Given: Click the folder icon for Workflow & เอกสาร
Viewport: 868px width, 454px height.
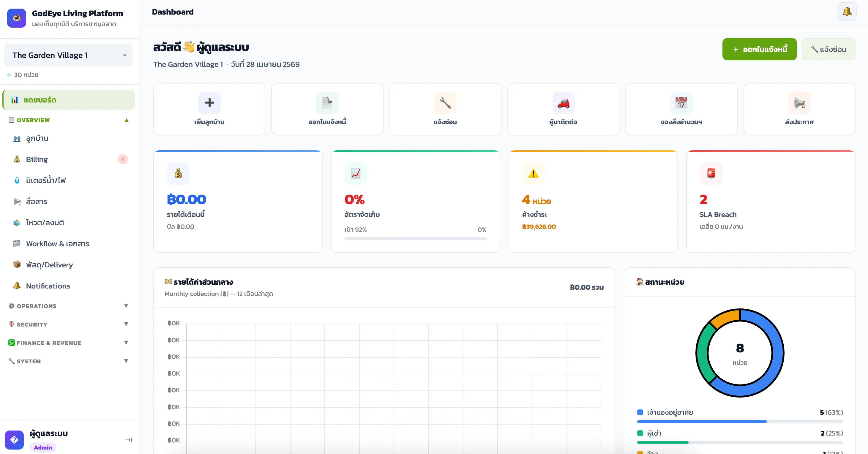Looking at the screenshot, I should tap(17, 243).
